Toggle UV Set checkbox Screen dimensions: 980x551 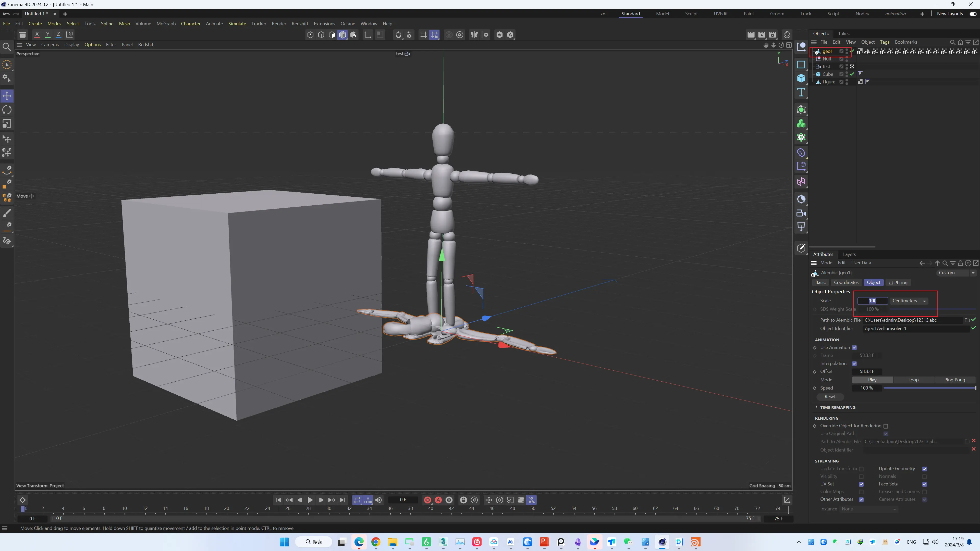pyautogui.click(x=861, y=484)
